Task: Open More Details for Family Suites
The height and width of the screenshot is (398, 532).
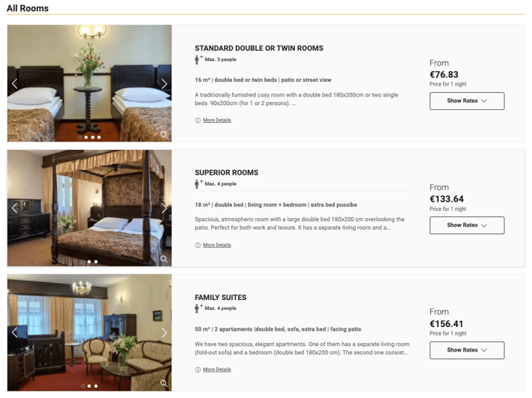Action: point(217,369)
